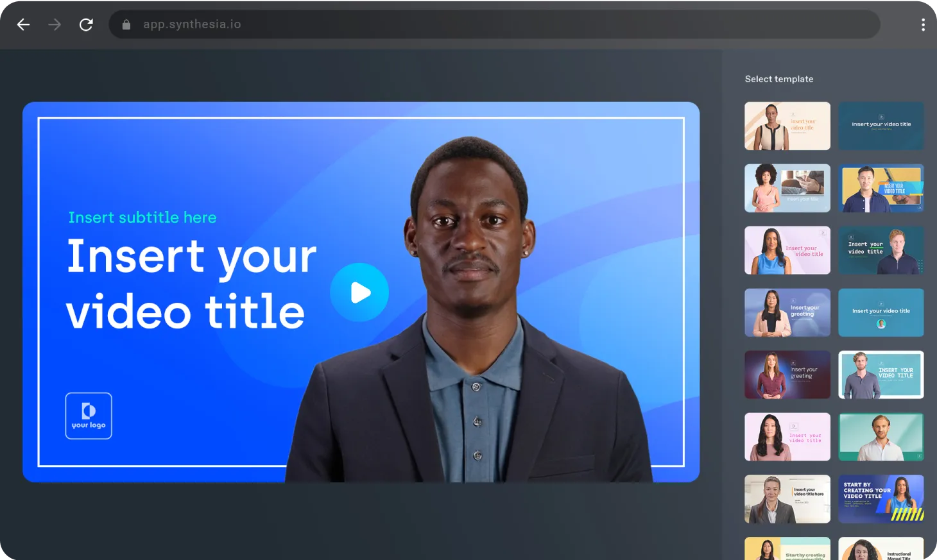Screen dimensions: 937x560
Task: Click the 'Insert your video title' headline text
Action: [x=190, y=284]
